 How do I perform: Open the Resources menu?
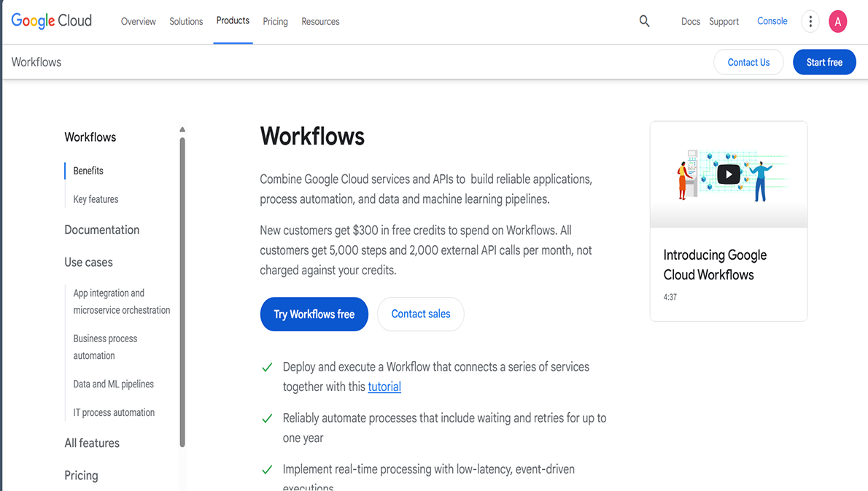click(320, 22)
